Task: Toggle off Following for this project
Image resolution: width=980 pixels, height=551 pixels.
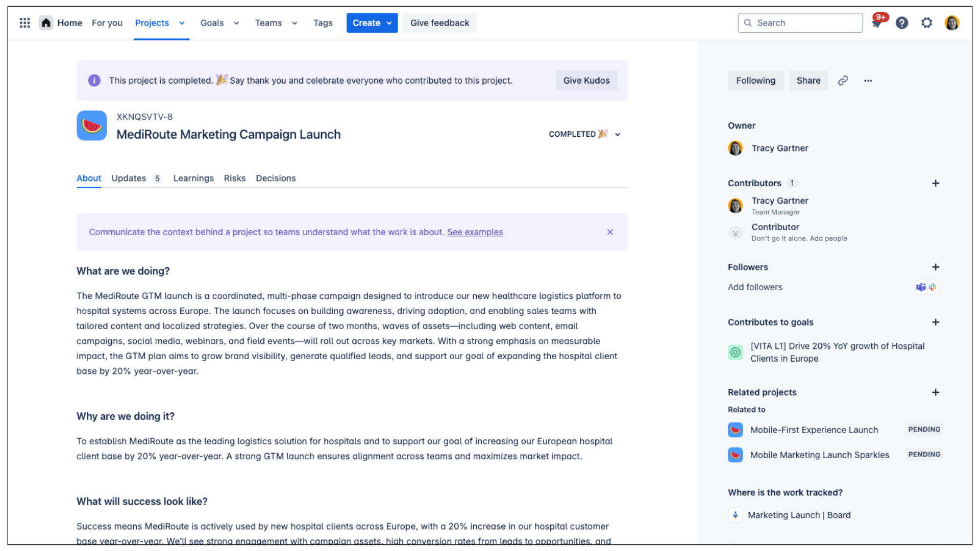Action: 755,80
